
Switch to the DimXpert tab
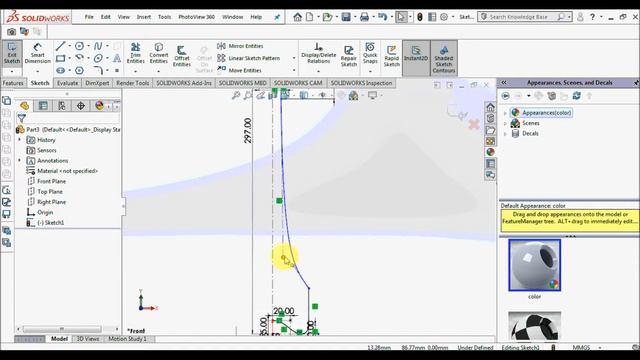click(97, 83)
